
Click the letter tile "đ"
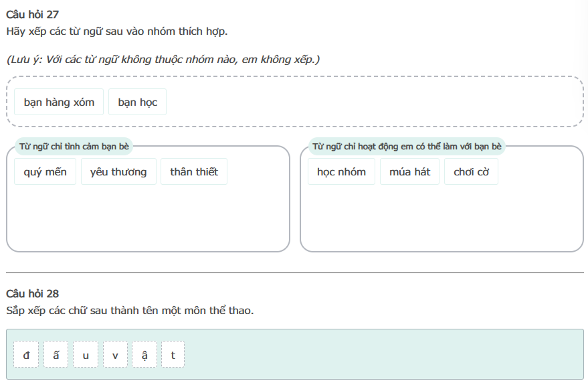26,355
